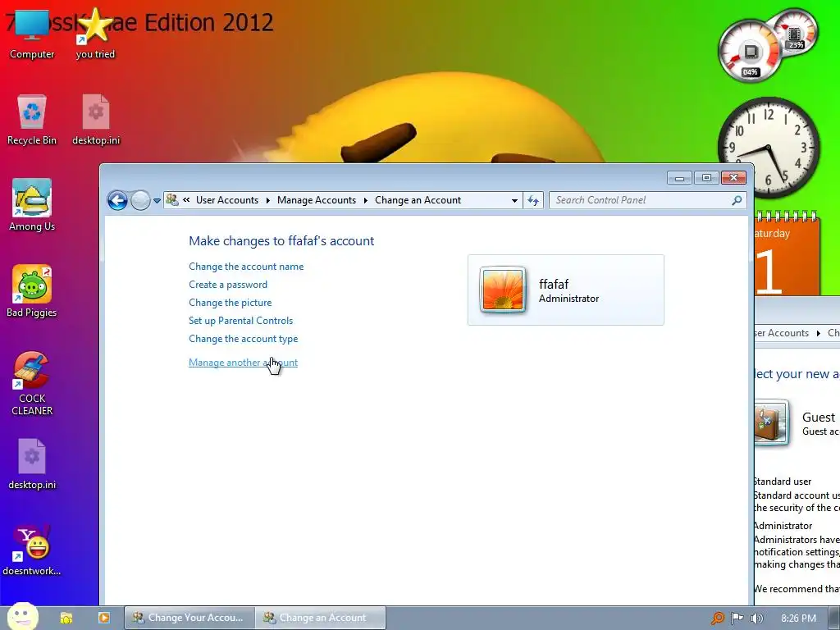Click the volume speaker tray icon
The image size is (840, 630).
pos(756,619)
